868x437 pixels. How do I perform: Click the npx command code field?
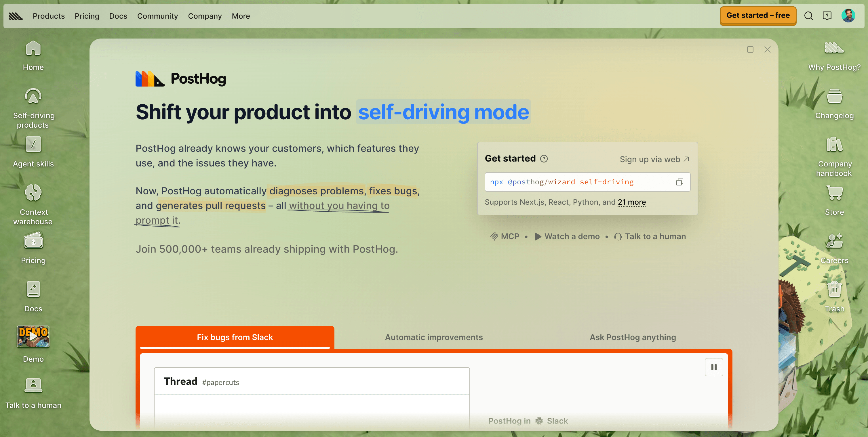click(587, 182)
